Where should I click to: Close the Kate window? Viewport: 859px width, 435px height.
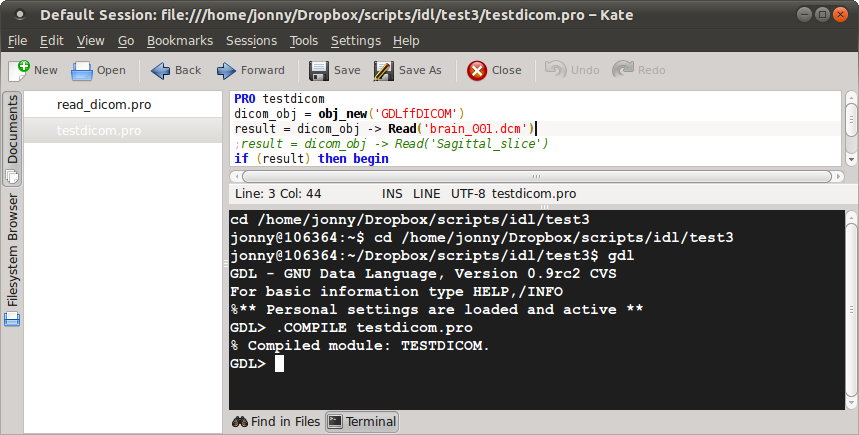click(840, 15)
